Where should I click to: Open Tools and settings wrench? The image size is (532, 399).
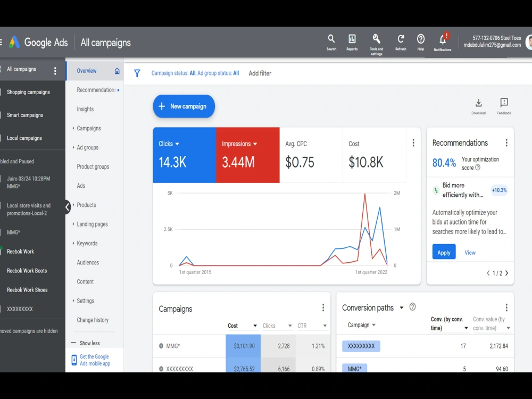click(x=376, y=44)
